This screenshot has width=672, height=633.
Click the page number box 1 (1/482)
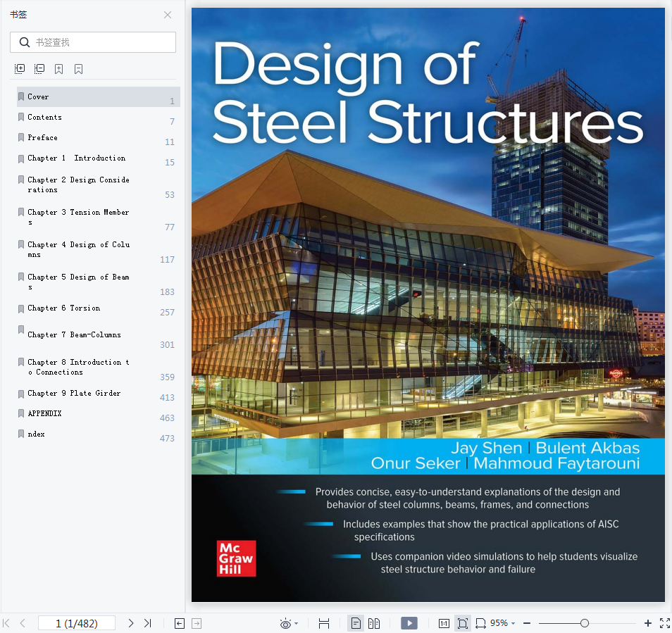(x=77, y=623)
